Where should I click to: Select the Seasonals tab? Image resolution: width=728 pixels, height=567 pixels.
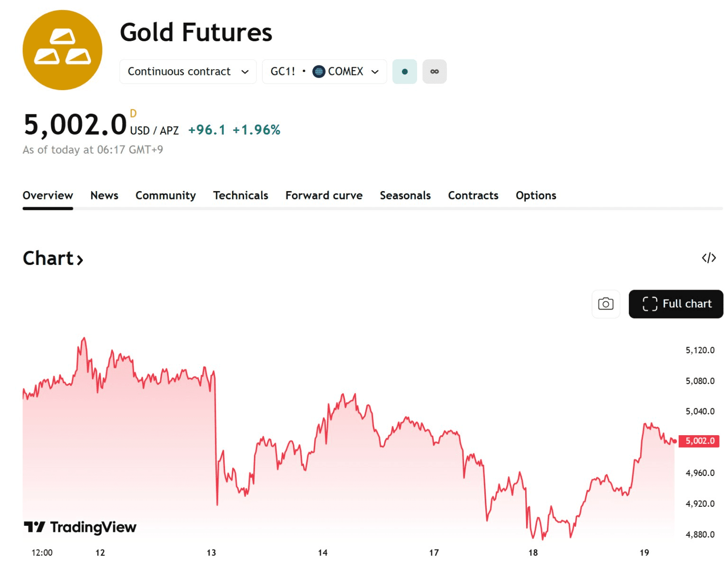405,195
